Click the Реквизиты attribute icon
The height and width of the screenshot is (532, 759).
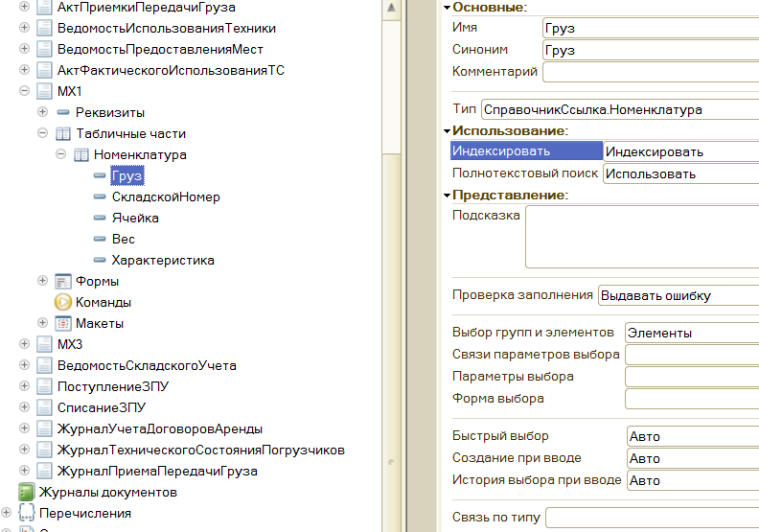pos(63,112)
